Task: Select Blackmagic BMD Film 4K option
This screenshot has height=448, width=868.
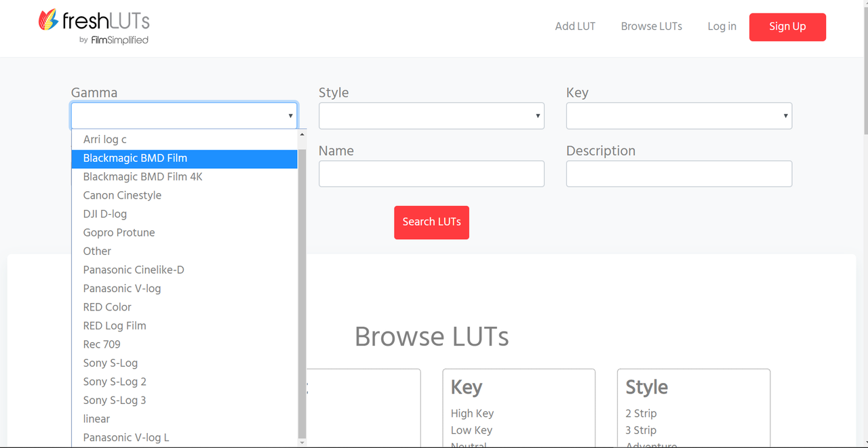Action: tap(184, 177)
